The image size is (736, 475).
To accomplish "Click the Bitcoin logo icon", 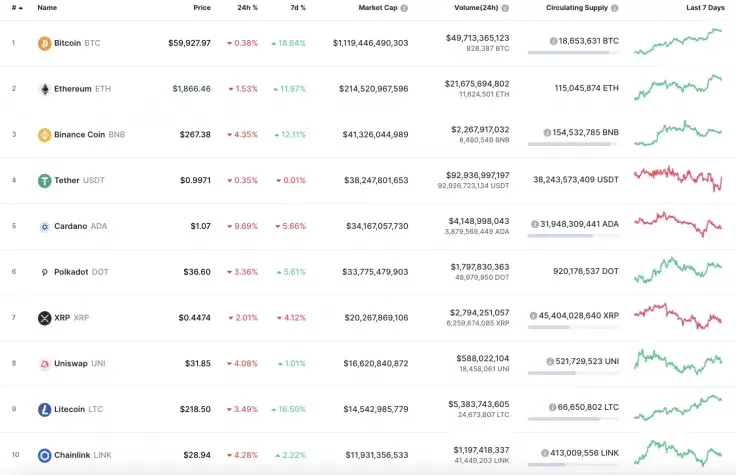I will pos(44,43).
